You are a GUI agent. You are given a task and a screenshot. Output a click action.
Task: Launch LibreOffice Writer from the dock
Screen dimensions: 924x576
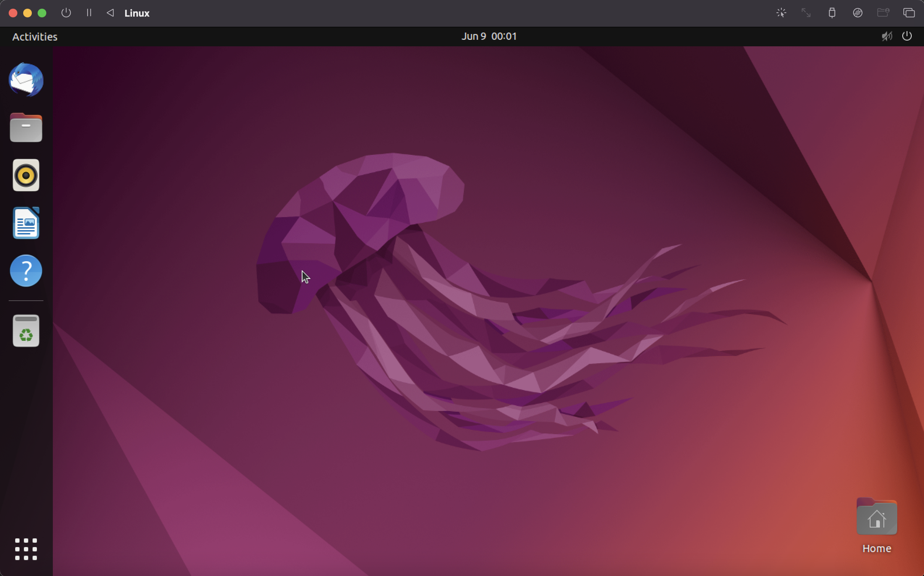click(x=26, y=223)
